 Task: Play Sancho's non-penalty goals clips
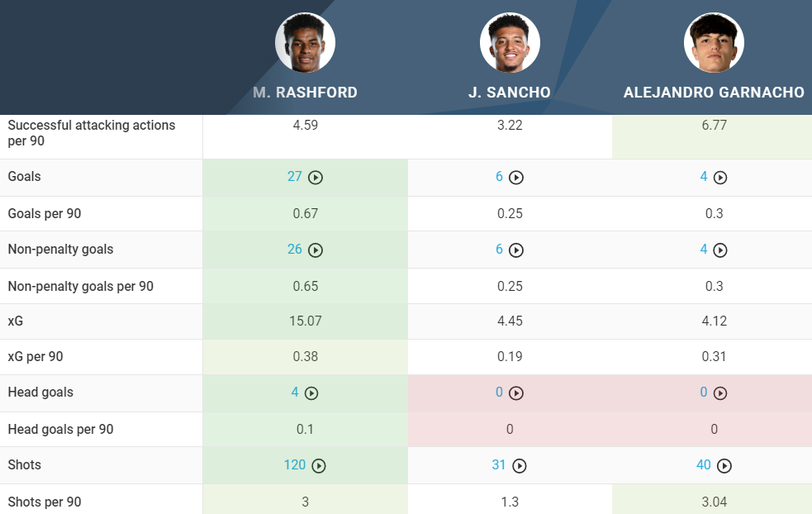(516, 250)
